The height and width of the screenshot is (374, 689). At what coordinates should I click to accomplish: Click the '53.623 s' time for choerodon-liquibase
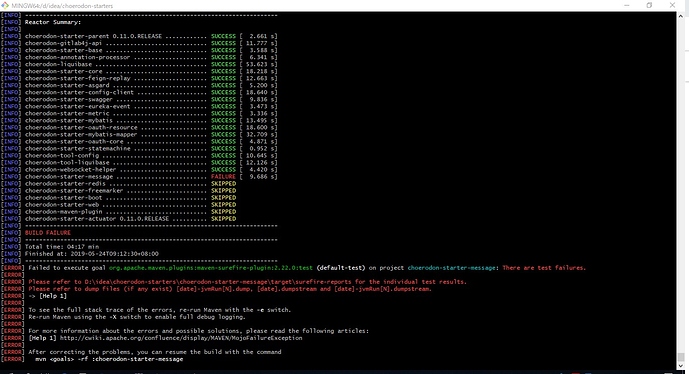pos(260,64)
